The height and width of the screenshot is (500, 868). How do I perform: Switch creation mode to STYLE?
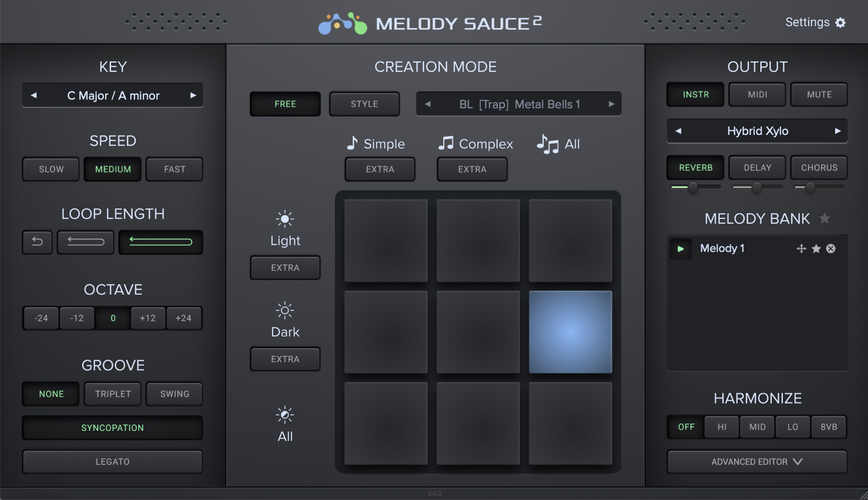[364, 104]
